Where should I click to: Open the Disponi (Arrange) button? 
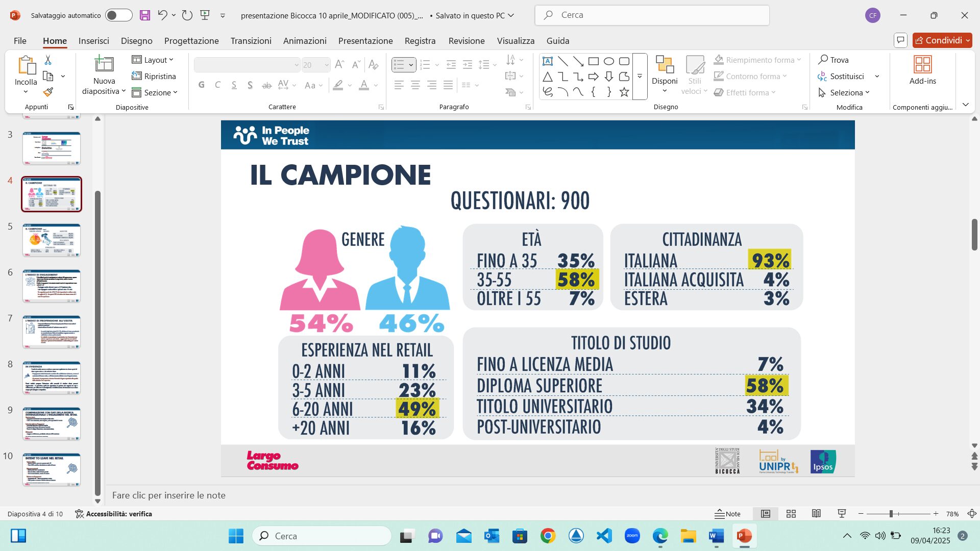pos(665,74)
